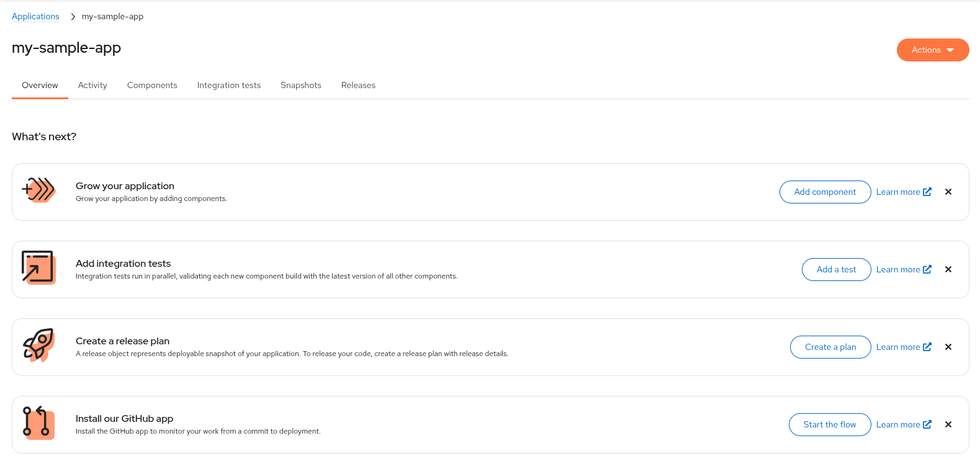
Task: Click the 'Grow your application by adding components.' description
Action: [151, 199]
